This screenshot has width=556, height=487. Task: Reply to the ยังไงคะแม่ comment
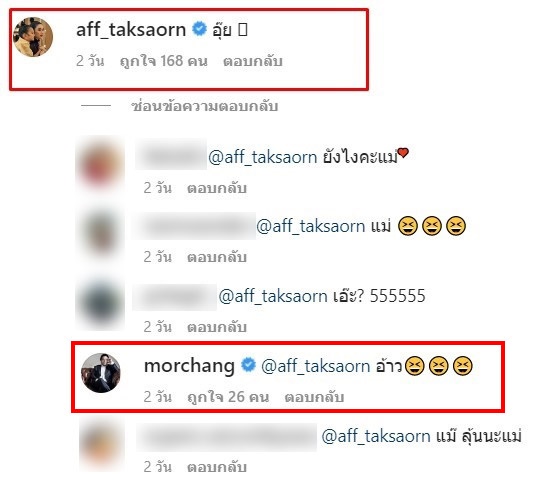pyautogui.click(x=217, y=188)
